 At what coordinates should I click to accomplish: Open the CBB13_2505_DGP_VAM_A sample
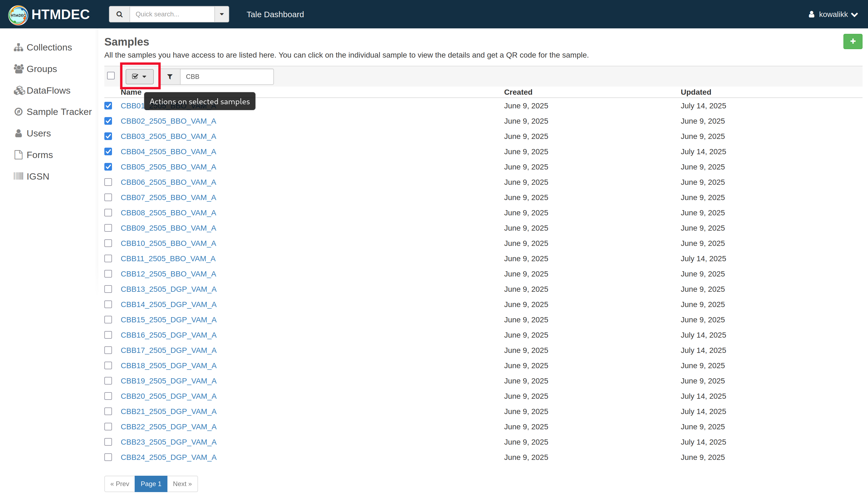169,289
